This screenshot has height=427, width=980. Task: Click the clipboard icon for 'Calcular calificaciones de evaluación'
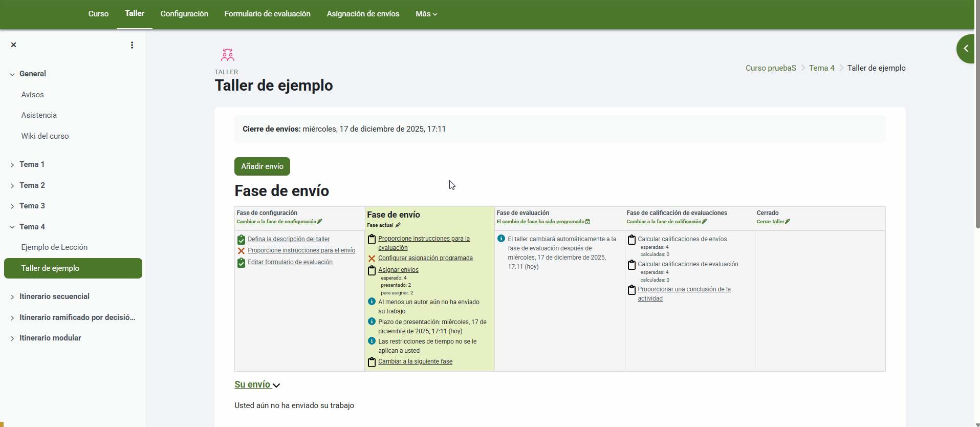click(x=632, y=265)
